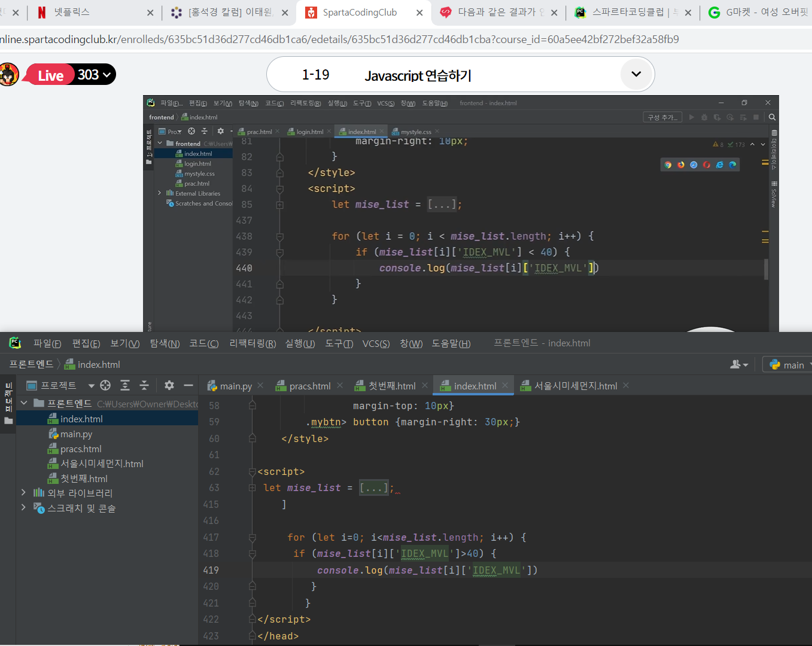Click locate-in-tree target icon in bottom PyCharm
This screenshot has height=646, width=812.
point(105,385)
